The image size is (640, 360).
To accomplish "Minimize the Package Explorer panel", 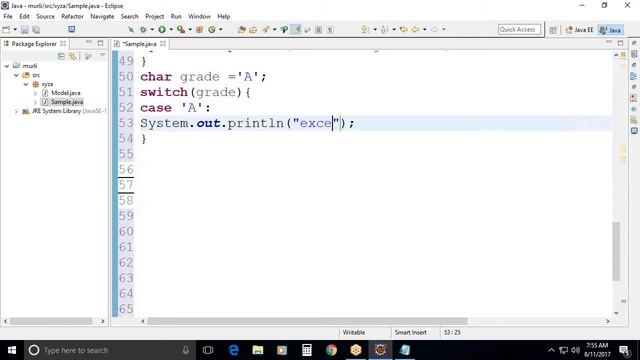I will tap(89, 42).
